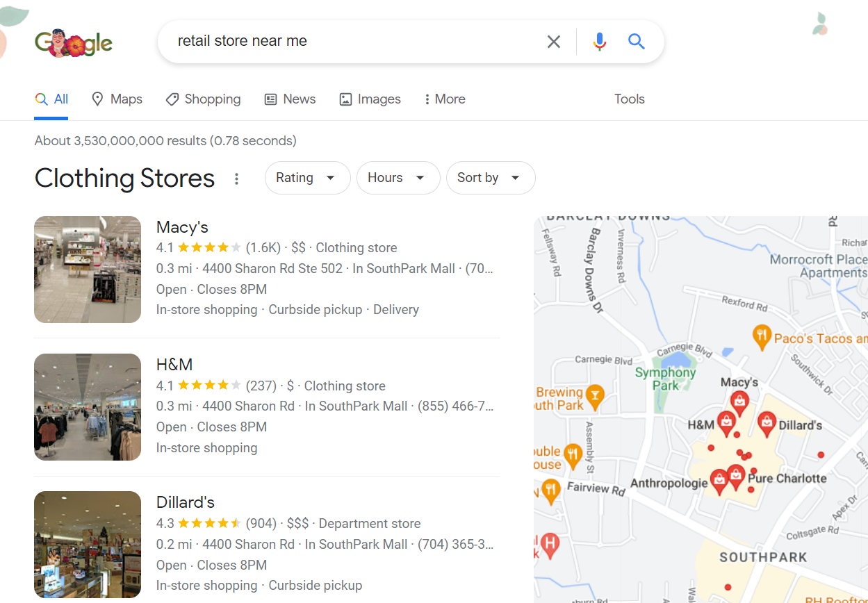The image size is (868, 603).
Task: Open Macy's store photo thumbnail
Action: 88,270
